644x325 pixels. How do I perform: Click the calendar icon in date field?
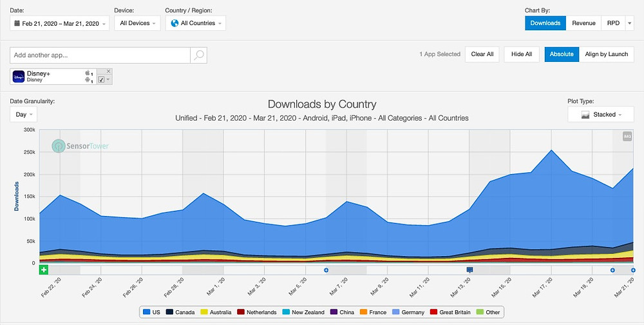point(17,23)
